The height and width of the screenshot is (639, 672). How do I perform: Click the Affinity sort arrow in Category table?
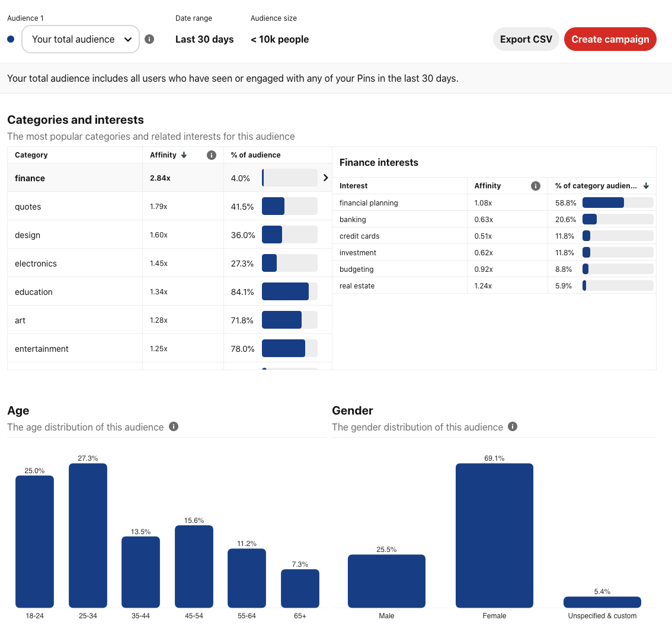[x=184, y=155]
